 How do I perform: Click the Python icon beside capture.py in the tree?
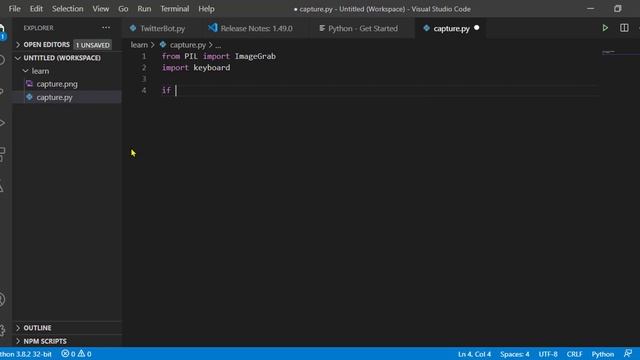click(29, 97)
